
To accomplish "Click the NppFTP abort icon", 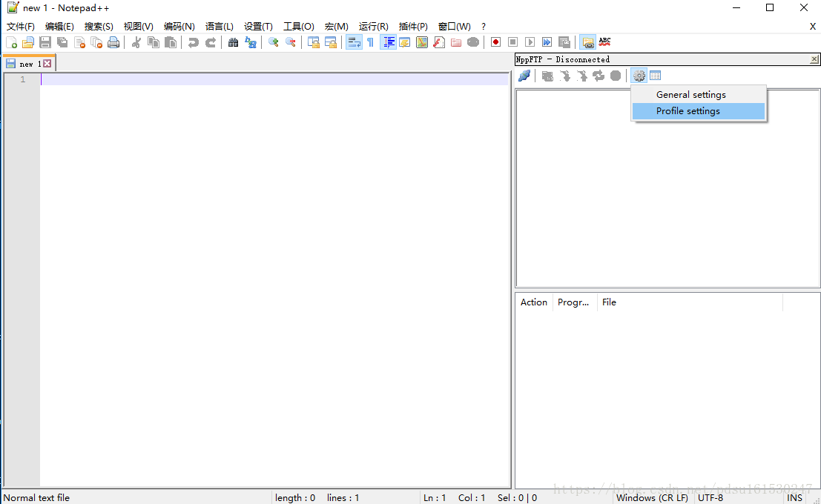I will 616,76.
